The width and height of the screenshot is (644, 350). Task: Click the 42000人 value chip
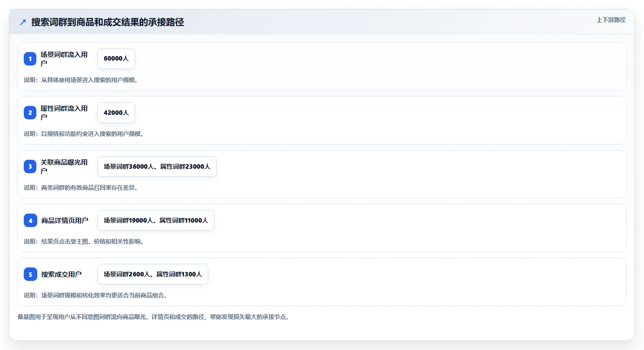tap(116, 113)
